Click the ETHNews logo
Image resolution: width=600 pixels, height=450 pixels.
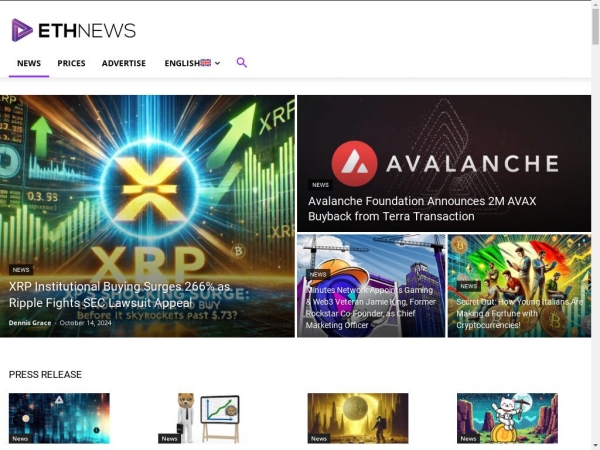(74, 30)
